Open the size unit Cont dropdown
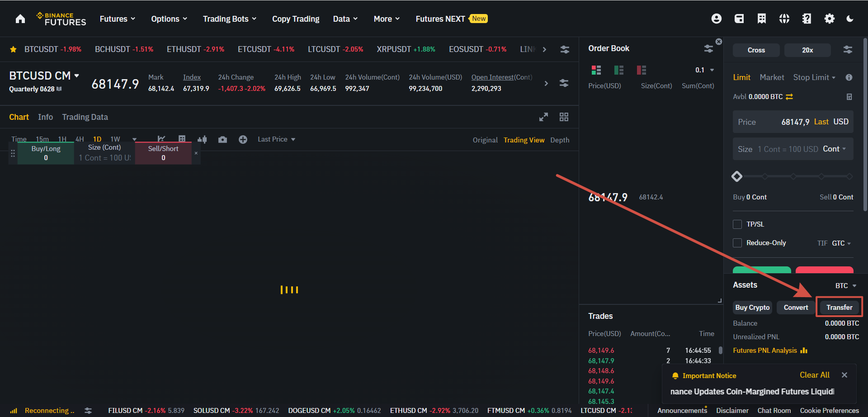This screenshot has height=417, width=868. pos(835,149)
